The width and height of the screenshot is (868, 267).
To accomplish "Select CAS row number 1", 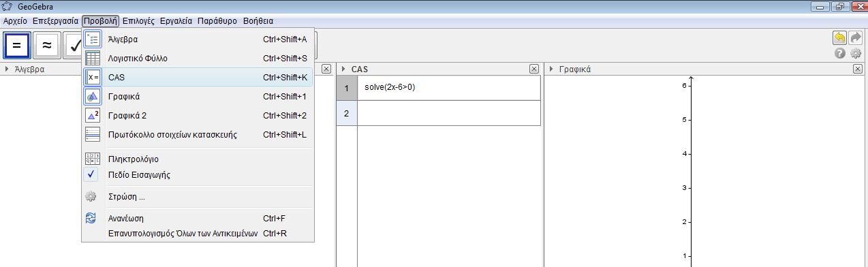I will click(347, 88).
